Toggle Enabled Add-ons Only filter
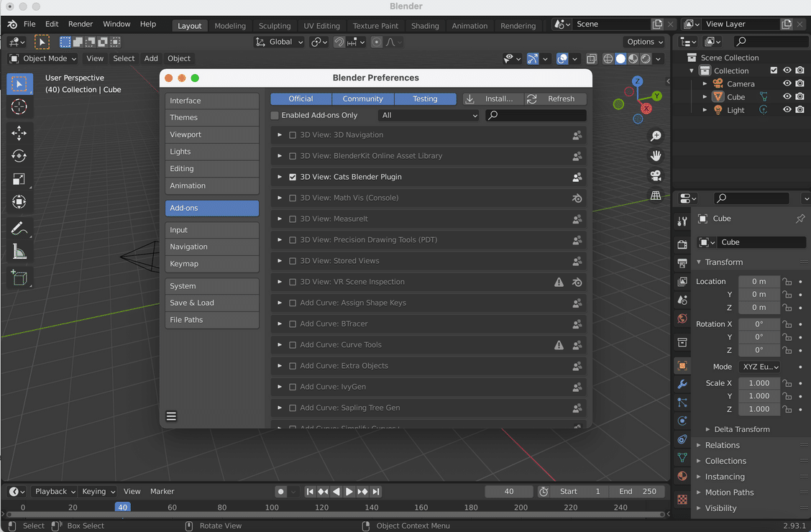The height and width of the screenshot is (532, 811). point(274,115)
